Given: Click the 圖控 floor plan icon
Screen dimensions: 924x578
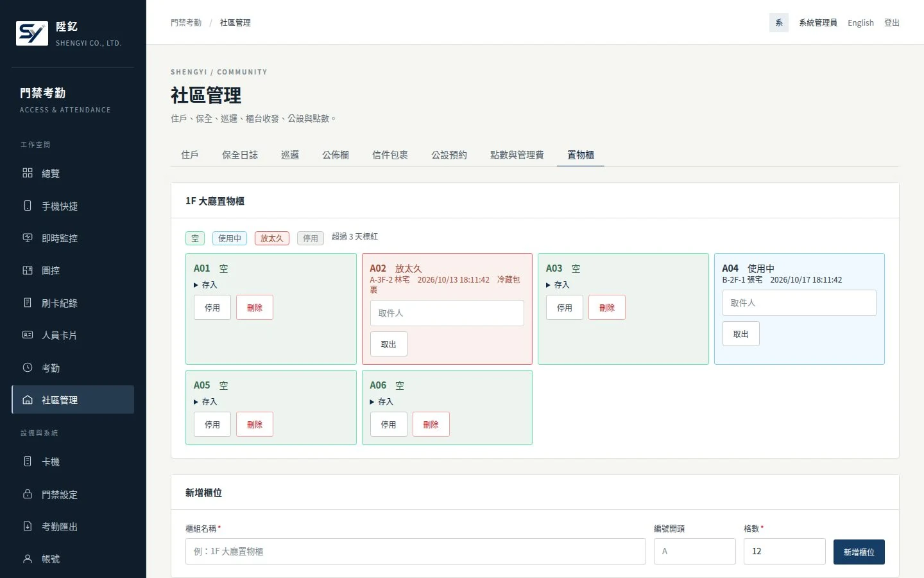Looking at the screenshot, I should pyautogui.click(x=28, y=270).
